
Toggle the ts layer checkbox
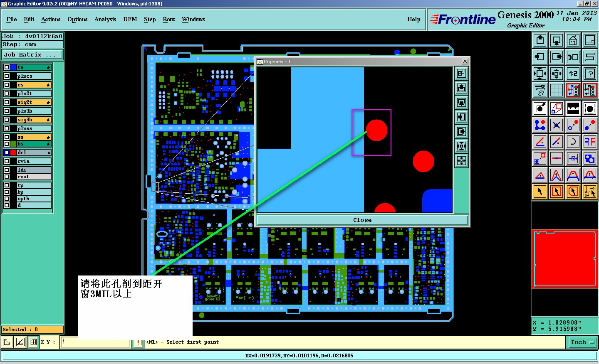(x=7, y=67)
